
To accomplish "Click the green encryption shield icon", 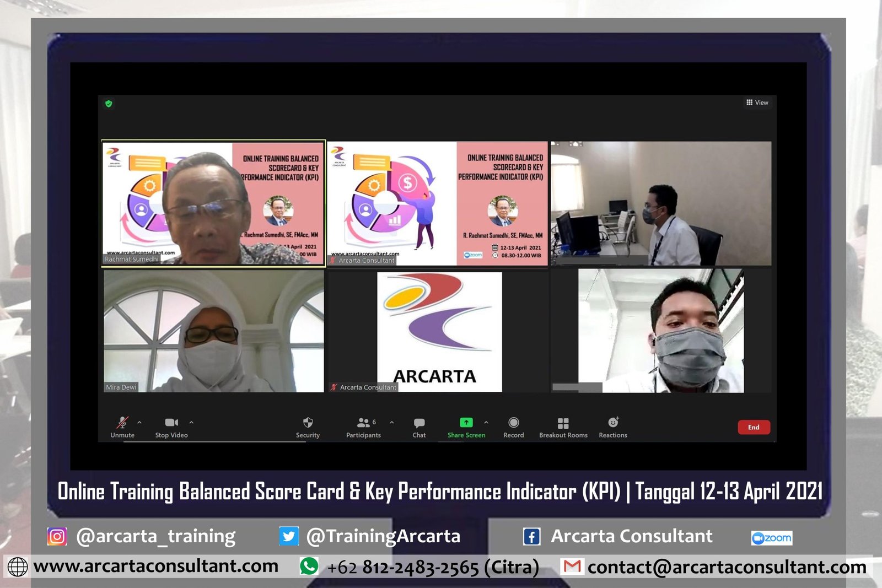I will point(109,104).
